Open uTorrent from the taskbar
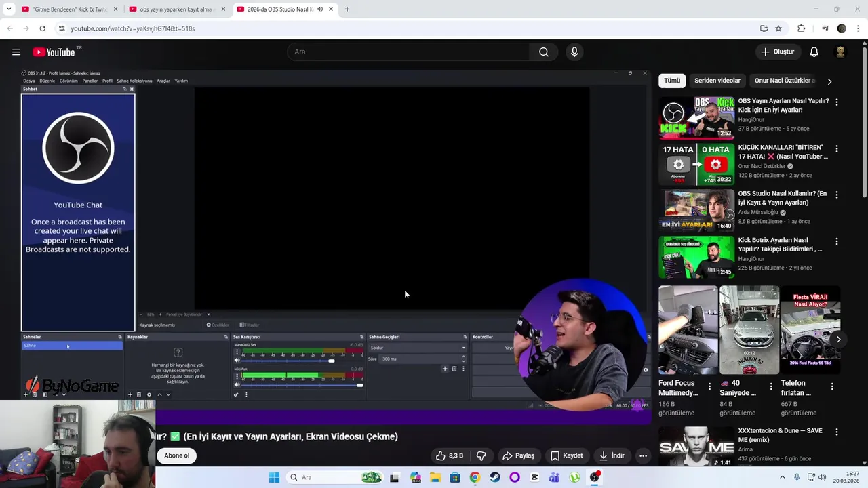Image resolution: width=868 pixels, height=488 pixels. 574,477
